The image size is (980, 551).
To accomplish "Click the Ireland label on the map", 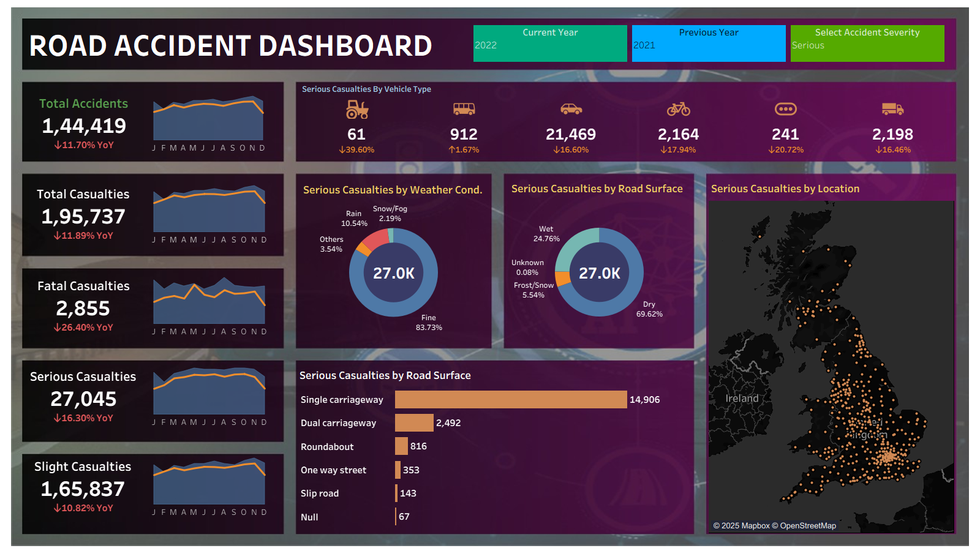I will pyautogui.click(x=742, y=399).
